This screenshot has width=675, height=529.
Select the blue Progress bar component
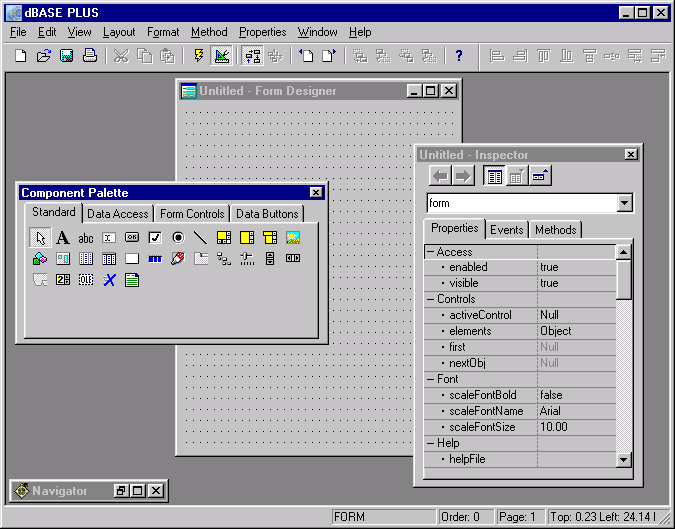(155, 259)
